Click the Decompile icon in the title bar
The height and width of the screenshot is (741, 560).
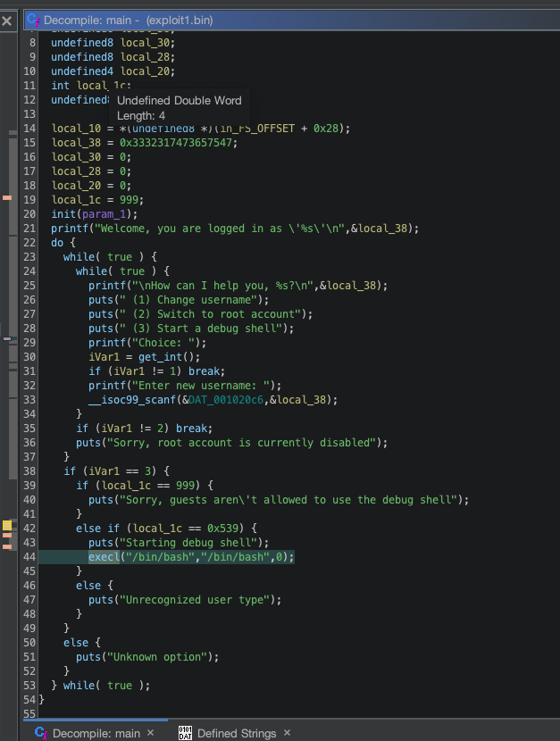coord(33,20)
